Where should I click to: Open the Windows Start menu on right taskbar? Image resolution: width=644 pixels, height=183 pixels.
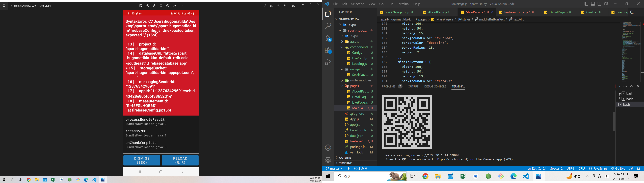pyautogui.click(x=328, y=176)
